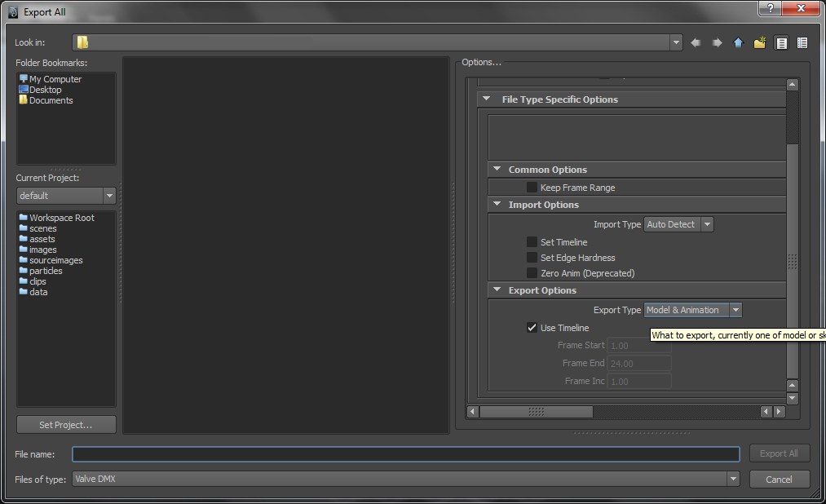Switch file browser to list view
This screenshot has width=826, height=504.
(x=781, y=42)
